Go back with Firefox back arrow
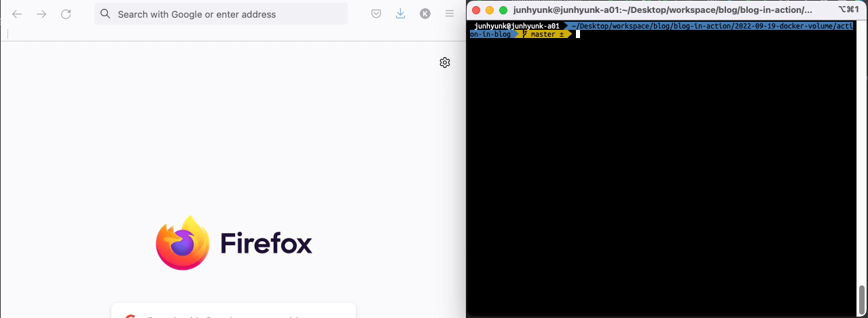 [x=17, y=14]
